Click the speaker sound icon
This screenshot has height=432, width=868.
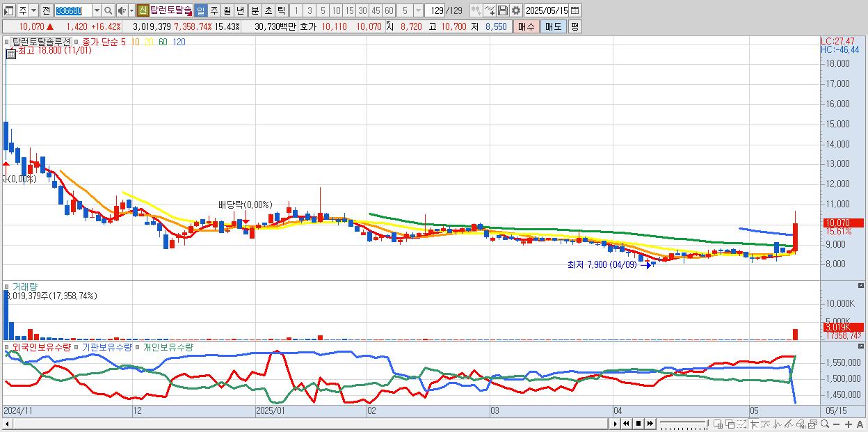point(122,10)
